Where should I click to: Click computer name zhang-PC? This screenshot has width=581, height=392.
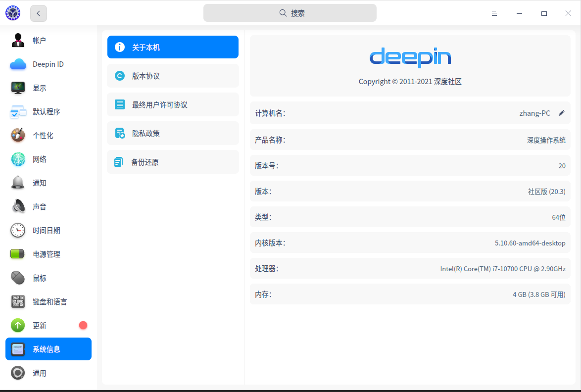pyautogui.click(x=534, y=113)
